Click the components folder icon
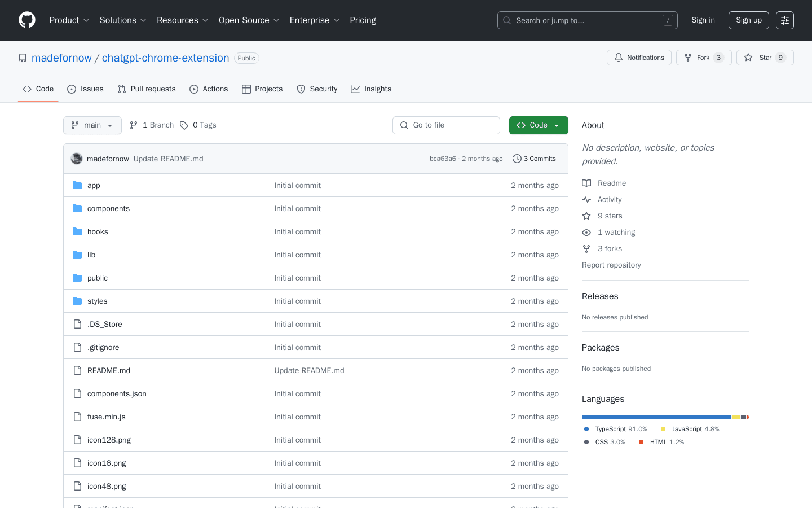Viewport: 812px width, 508px height. (77, 208)
